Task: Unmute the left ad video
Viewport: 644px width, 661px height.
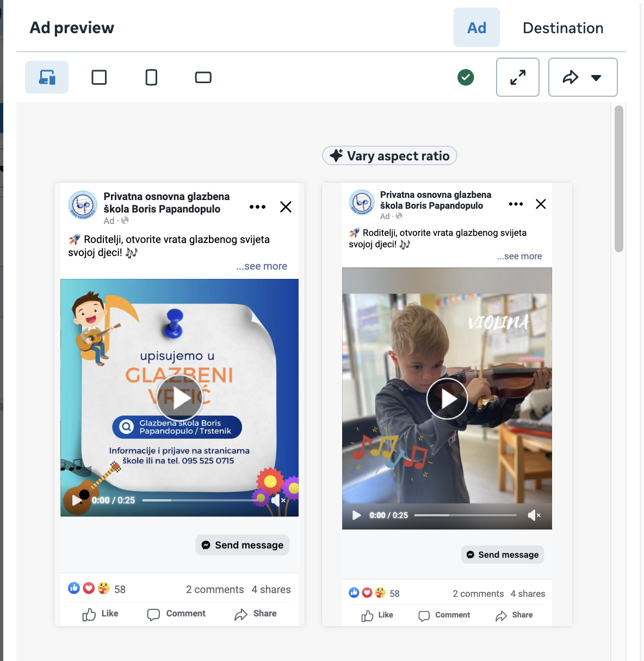Action: (x=278, y=500)
